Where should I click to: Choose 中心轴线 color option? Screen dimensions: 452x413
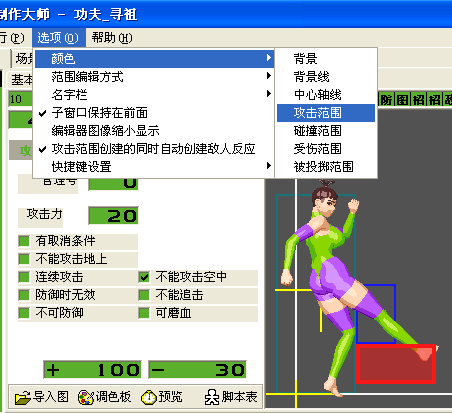(326, 95)
